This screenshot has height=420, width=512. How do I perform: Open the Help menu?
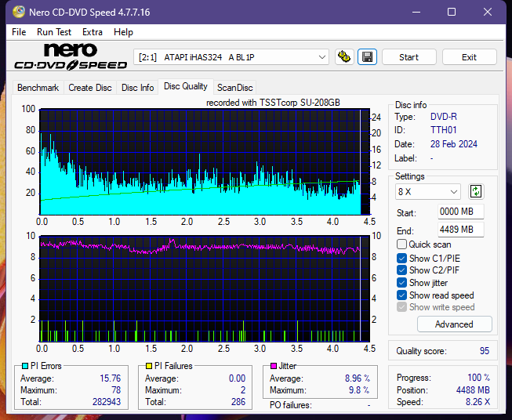tap(123, 32)
